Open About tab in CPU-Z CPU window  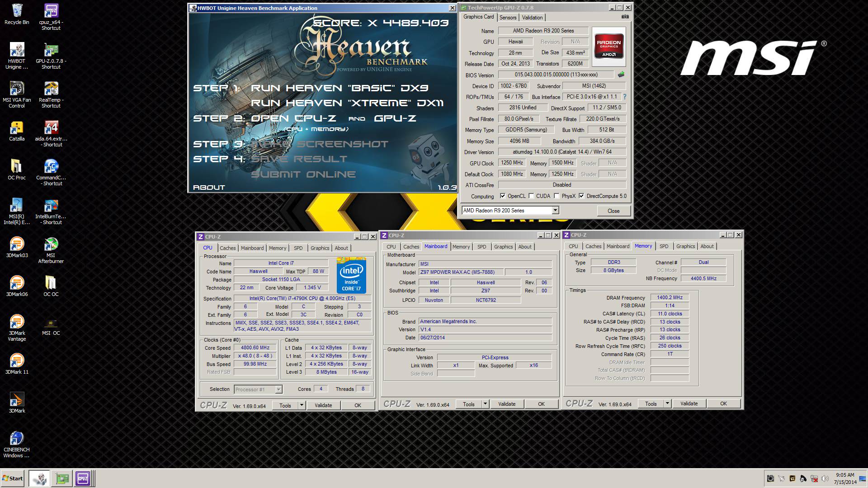[341, 248]
